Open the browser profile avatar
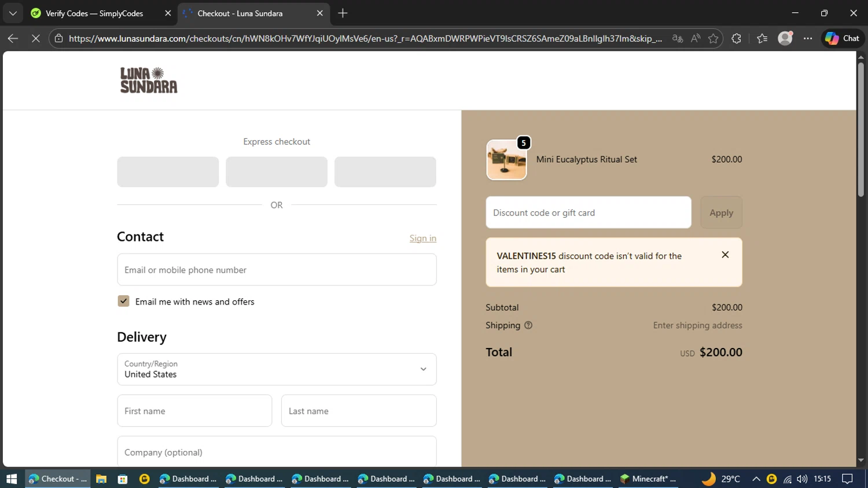Viewport: 868px width, 488px height. 785,38
